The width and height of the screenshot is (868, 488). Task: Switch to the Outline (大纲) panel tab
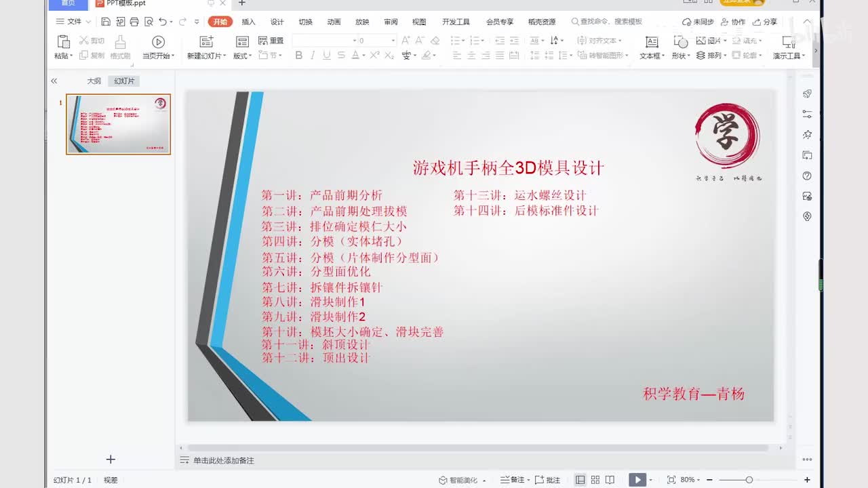tap(94, 81)
